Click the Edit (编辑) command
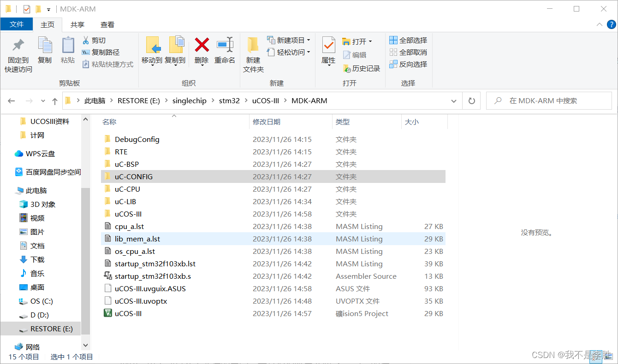 [x=355, y=55]
